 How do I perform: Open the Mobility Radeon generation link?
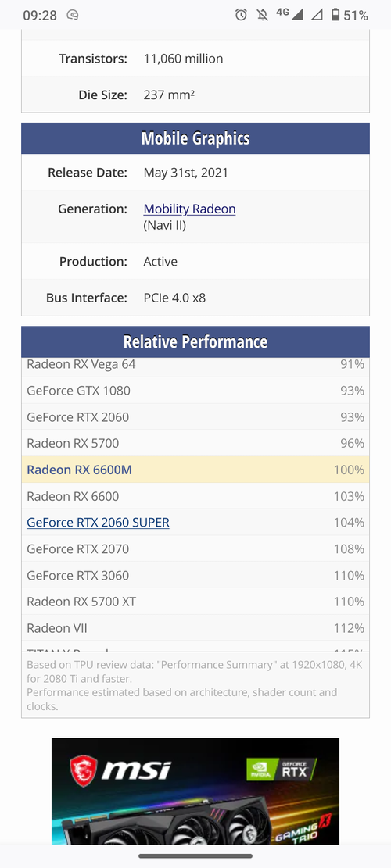coord(189,209)
